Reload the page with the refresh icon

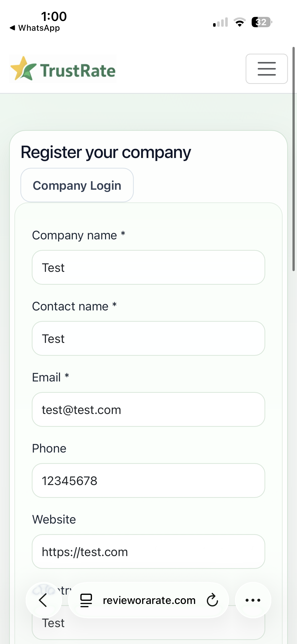[x=212, y=600]
